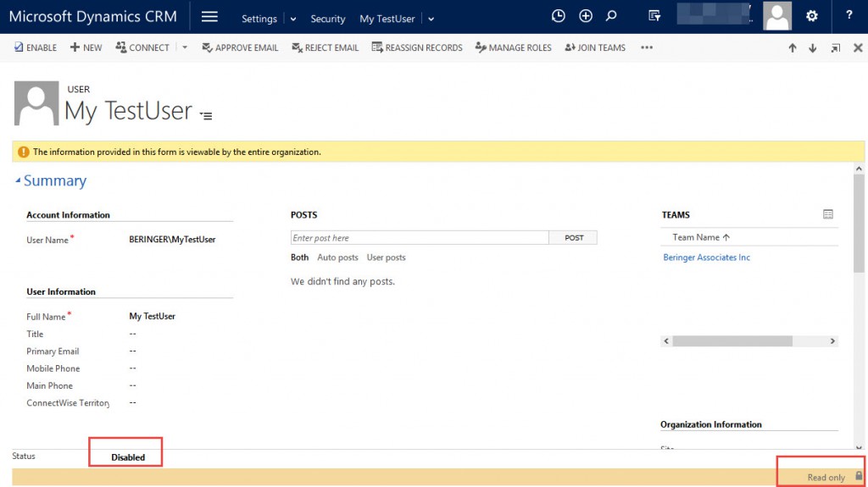Click REJECT EMAIL command
The image size is (868, 487).
[325, 47]
